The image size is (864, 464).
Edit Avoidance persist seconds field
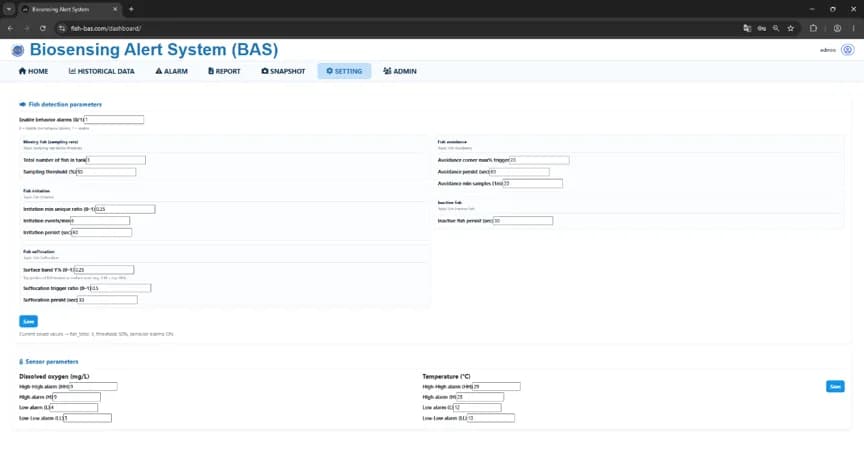tap(519, 172)
